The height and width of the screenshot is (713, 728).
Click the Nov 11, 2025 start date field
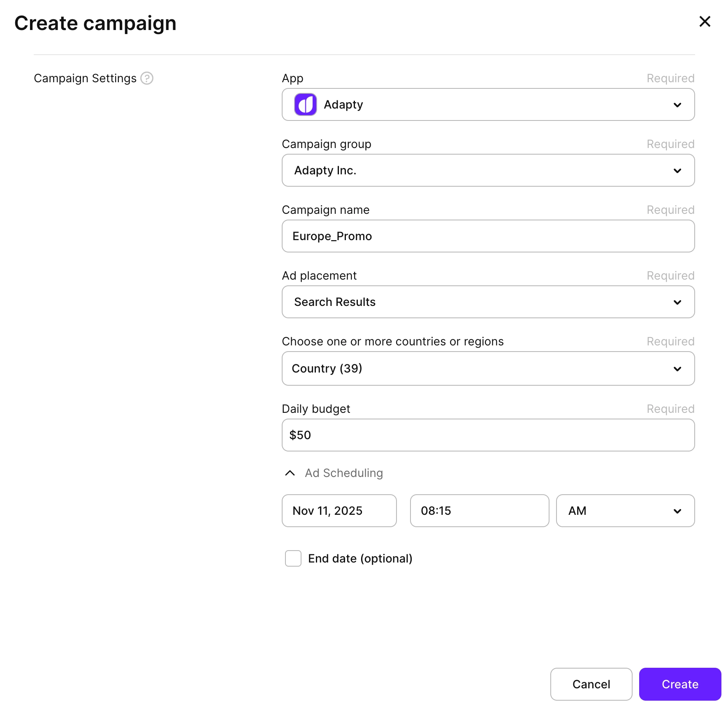pyautogui.click(x=339, y=511)
